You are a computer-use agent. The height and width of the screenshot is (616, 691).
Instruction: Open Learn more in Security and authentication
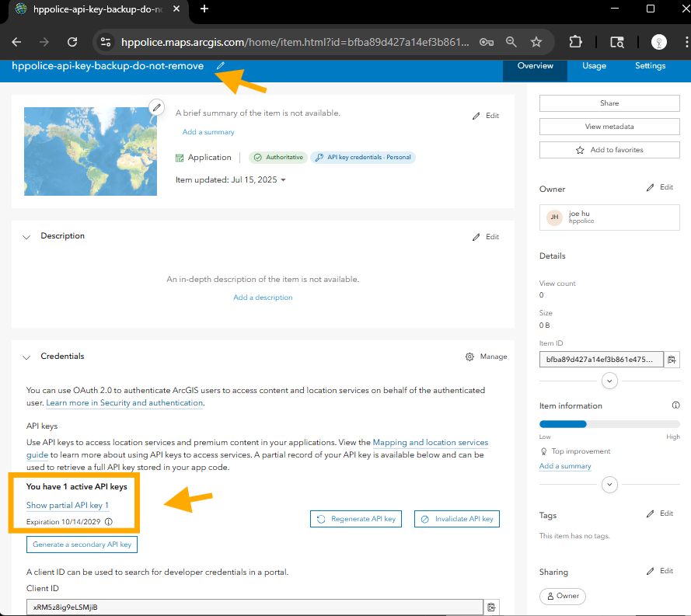124,403
